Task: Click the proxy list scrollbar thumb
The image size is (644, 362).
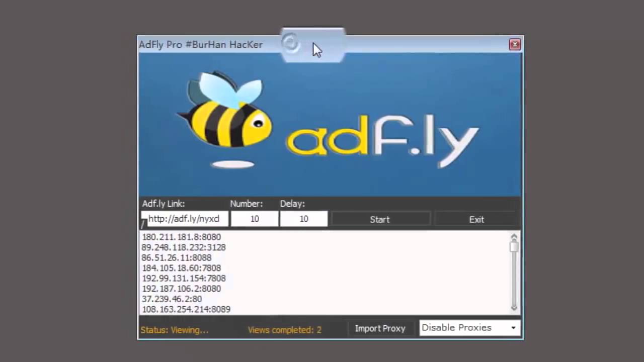Action: (x=514, y=246)
